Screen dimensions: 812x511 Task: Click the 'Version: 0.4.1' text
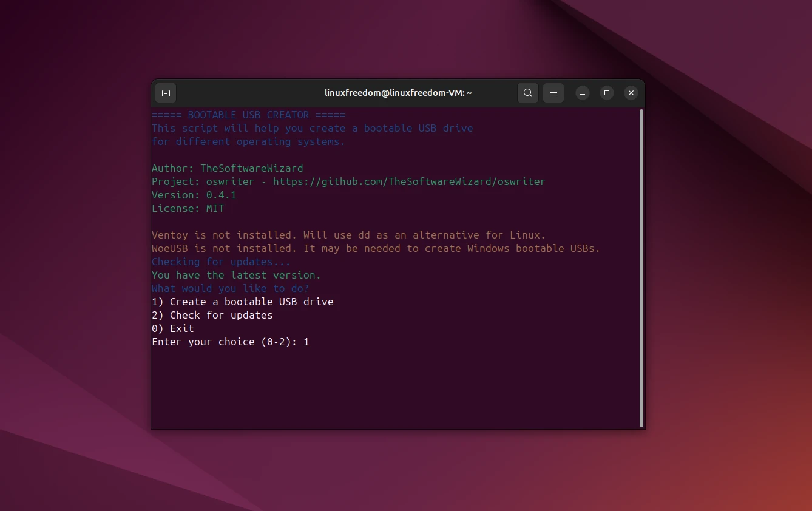pyautogui.click(x=194, y=195)
